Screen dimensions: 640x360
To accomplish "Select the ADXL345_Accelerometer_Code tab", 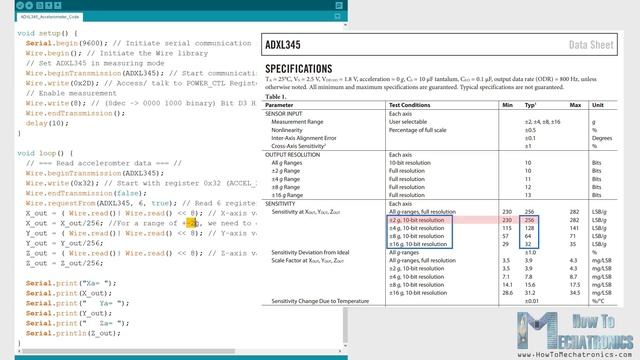I will click(x=50, y=17).
